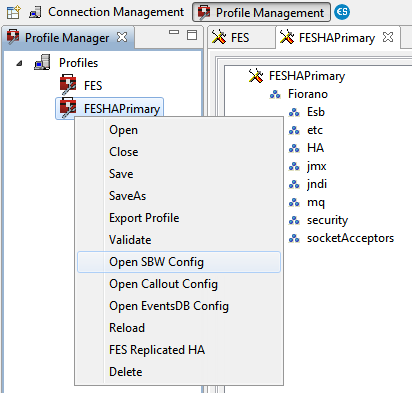Screen dimensions: 412x393
Task: Click the HA node icon in editor
Action: [x=294, y=148]
